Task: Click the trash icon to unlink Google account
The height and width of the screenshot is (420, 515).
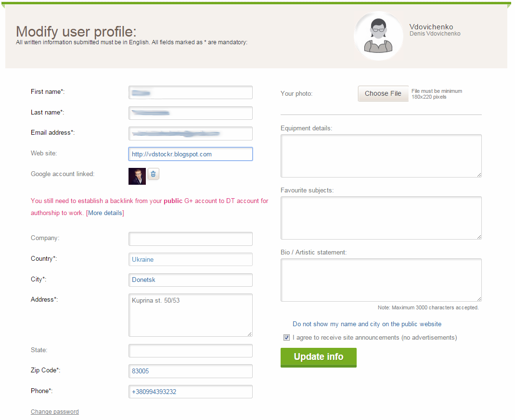Action: click(154, 174)
